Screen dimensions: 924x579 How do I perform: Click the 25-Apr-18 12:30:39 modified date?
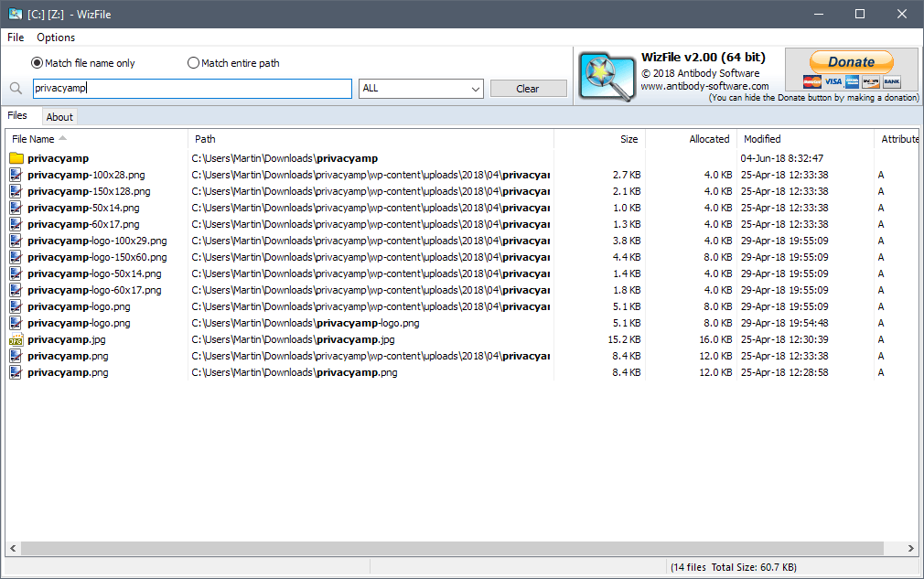784,340
